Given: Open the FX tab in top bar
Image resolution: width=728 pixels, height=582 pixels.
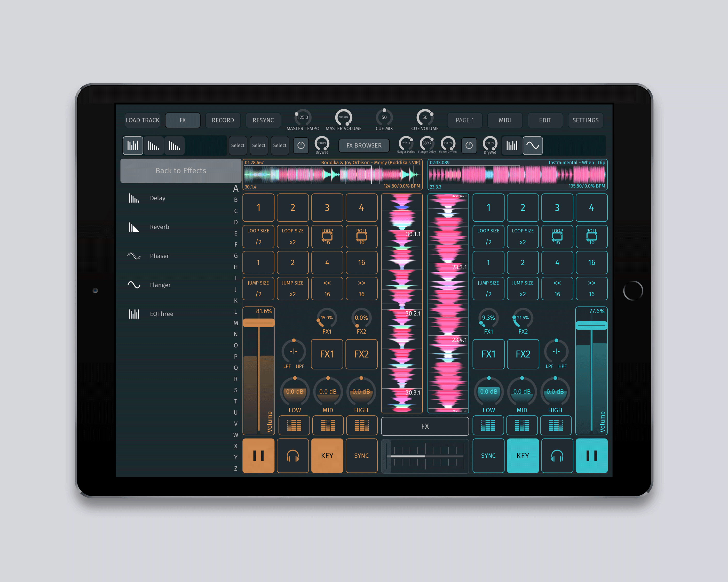Looking at the screenshot, I should click(x=183, y=120).
